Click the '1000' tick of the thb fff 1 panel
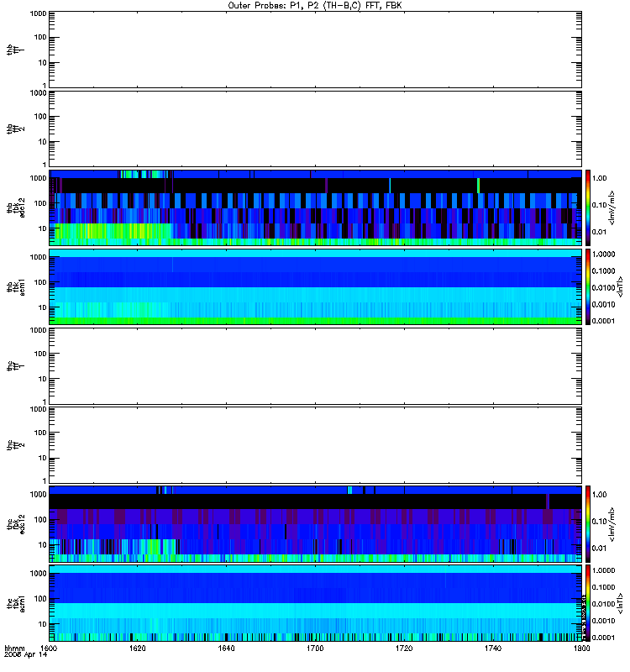 point(38,13)
